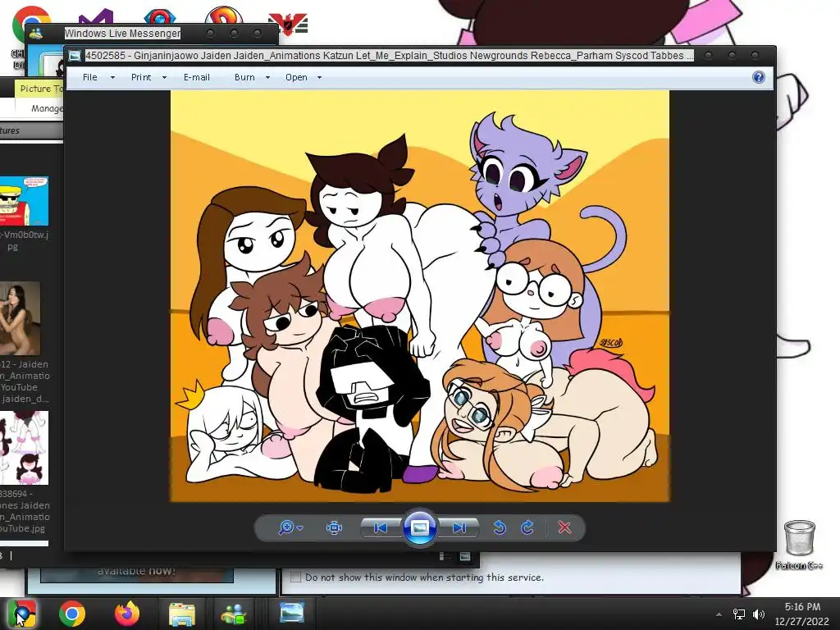This screenshot has height=630, width=840.
Task: Rotate the picture counterclockwise
Action: pyautogui.click(x=500, y=527)
